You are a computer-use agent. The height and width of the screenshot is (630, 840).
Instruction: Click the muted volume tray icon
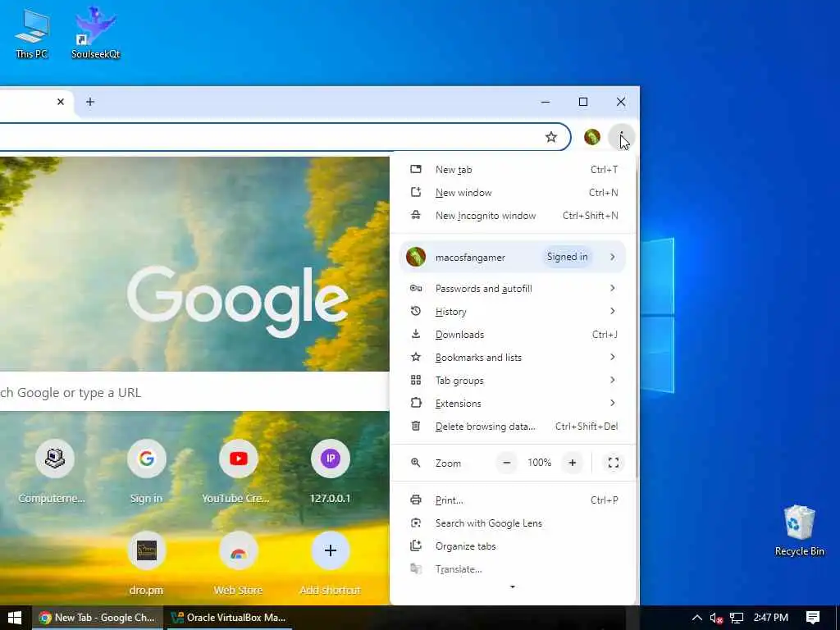point(716,618)
